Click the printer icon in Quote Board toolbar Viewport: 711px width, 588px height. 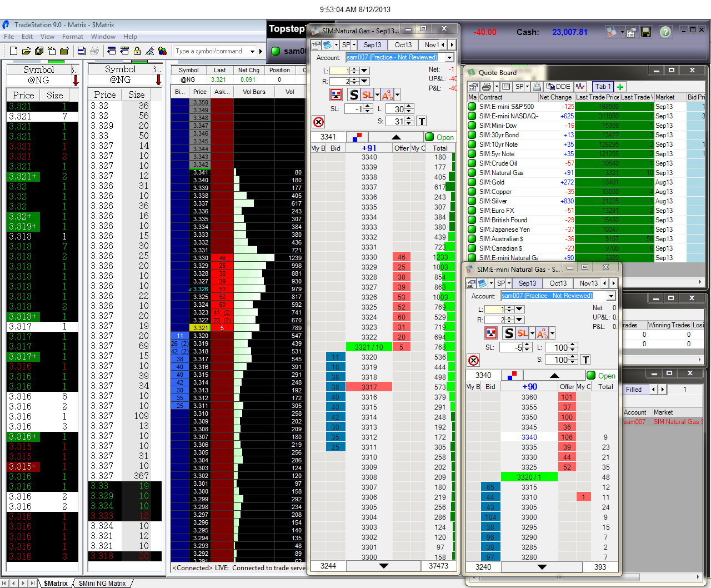pyautogui.click(x=487, y=87)
